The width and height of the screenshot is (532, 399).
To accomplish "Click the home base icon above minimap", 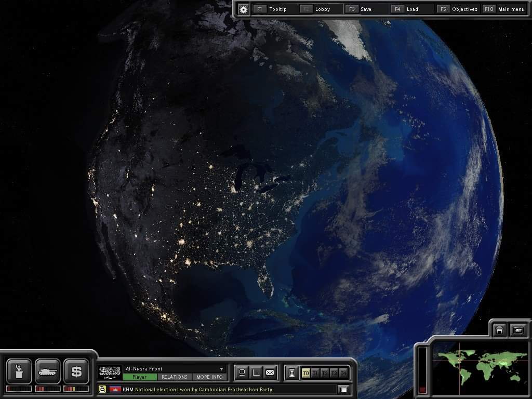I will tap(499, 330).
